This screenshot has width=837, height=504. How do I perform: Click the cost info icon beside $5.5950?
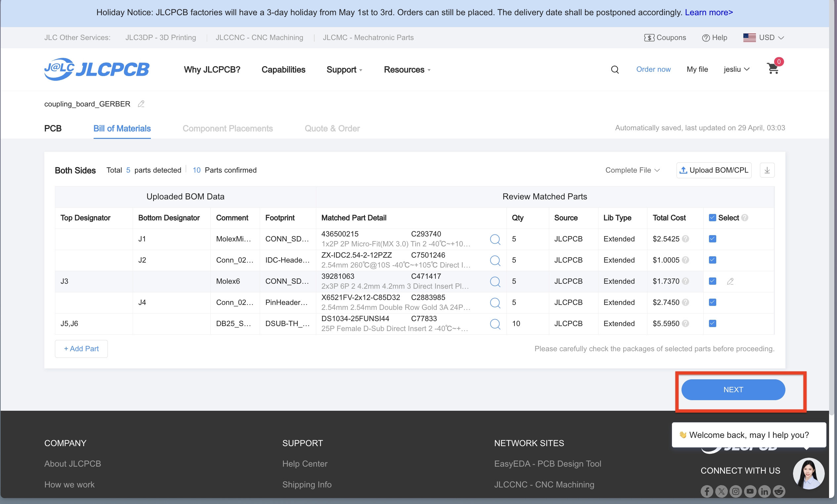[x=685, y=324]
